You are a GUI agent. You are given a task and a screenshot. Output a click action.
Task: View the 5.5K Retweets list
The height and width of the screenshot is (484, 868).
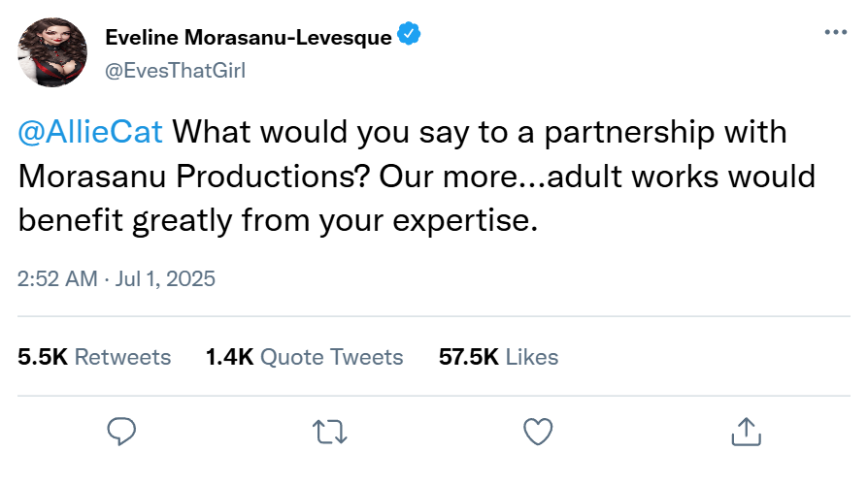pyautogui.click(x=94, y=357)
